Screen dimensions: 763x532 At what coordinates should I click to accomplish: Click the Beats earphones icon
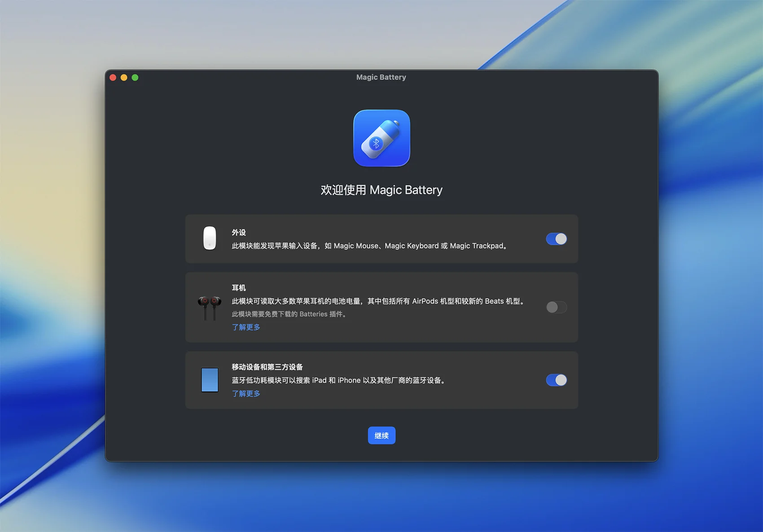coord(210,308)
